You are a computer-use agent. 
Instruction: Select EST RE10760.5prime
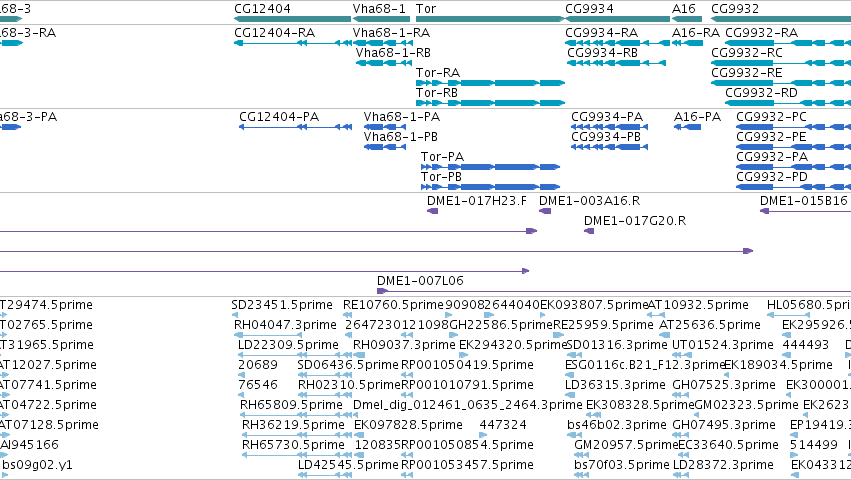click(393, 305)
